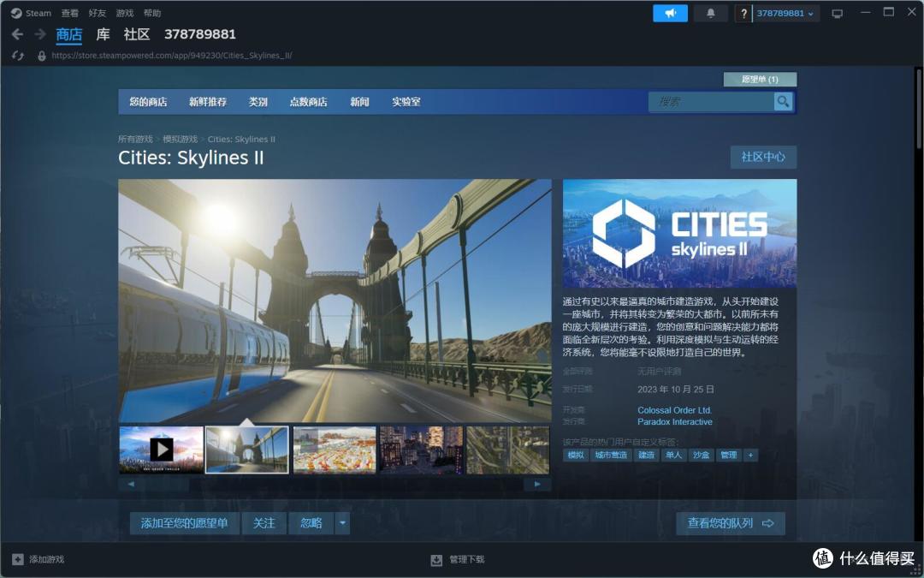Image resolution: width=924 pixels, height=578 pixels.
Task: Click the store URL address bar
Action: pyautogui.click(x=172, y=56)
